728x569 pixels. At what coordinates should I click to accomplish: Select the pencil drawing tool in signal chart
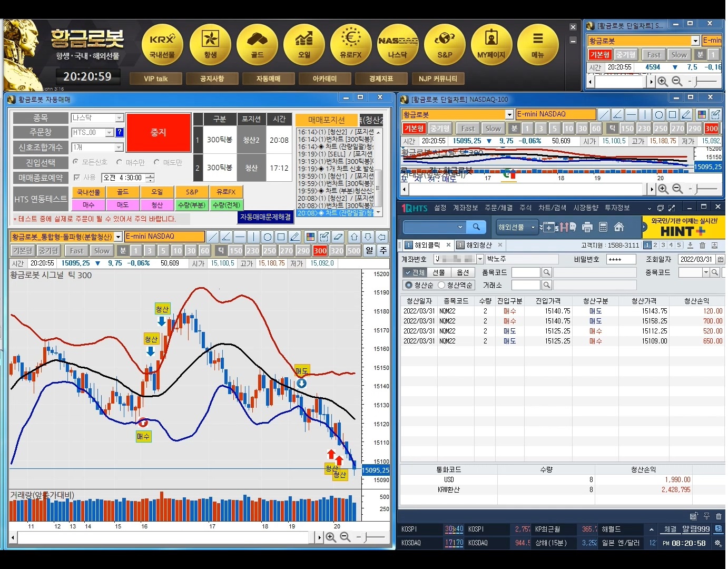click(x=295, y=237)
